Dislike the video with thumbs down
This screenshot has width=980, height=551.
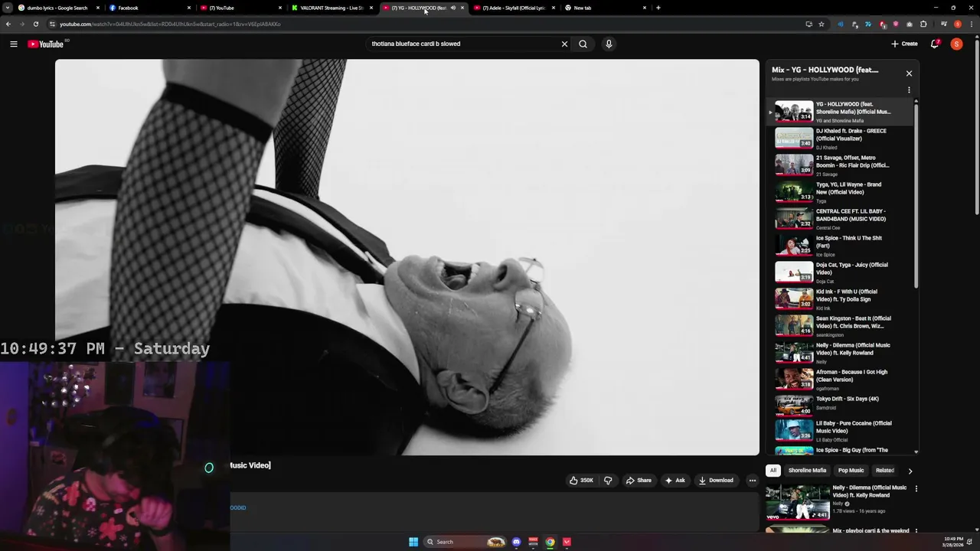[x=608, y=481]
